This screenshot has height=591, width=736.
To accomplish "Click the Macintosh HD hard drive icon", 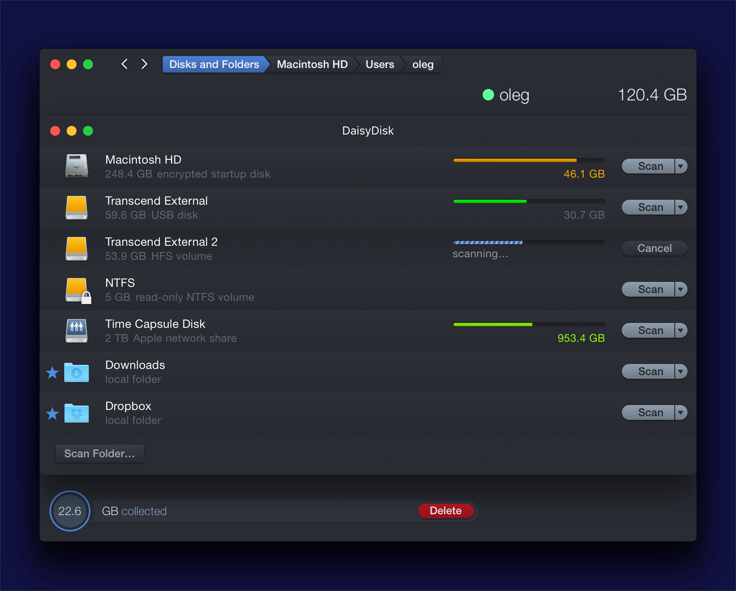I will click(x=77, y=166).
